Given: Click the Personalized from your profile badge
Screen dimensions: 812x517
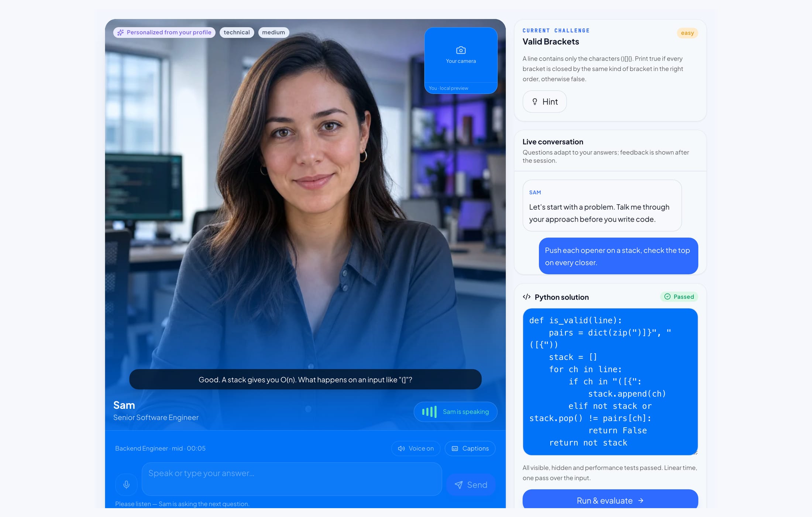Looking at the screenshot, I should pyautogui.click(x=164, y=32).
